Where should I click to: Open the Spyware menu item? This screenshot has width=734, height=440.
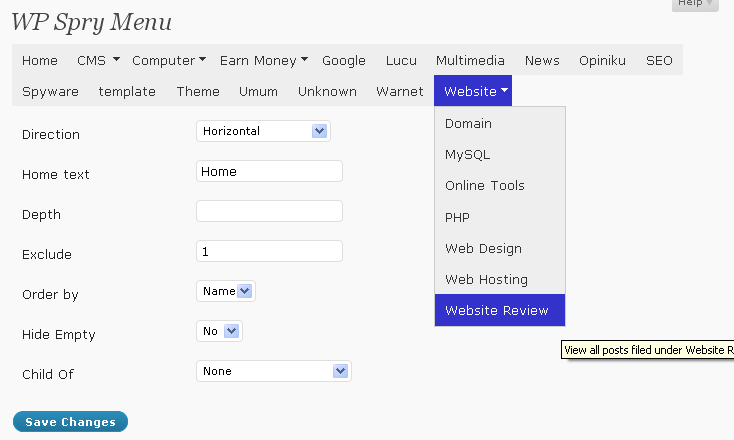coord(50,91)
